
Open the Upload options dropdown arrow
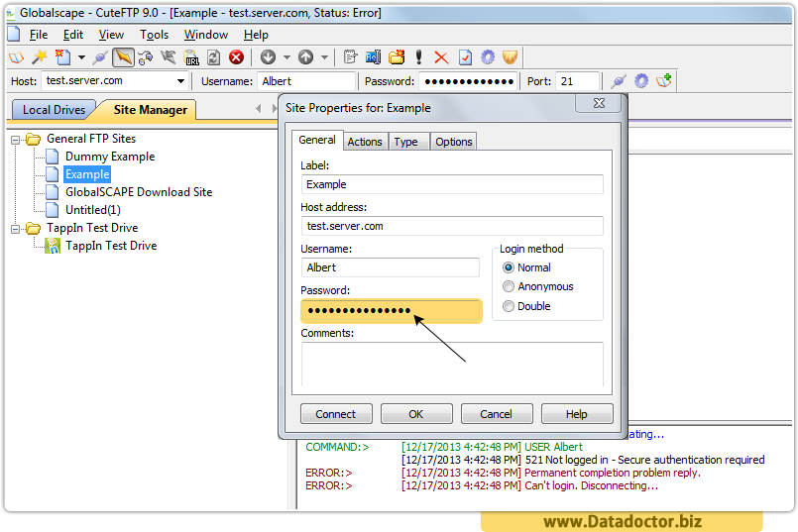click(x=324, y=57)
